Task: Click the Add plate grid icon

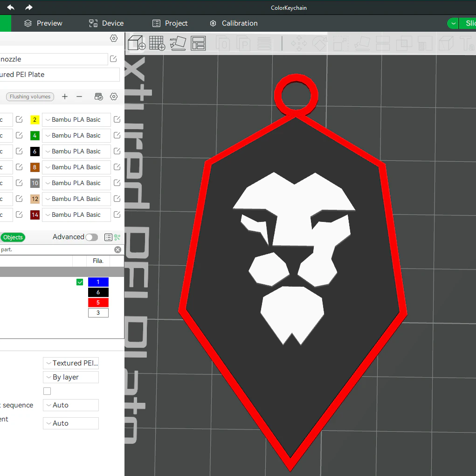Action: coord(157,43)
